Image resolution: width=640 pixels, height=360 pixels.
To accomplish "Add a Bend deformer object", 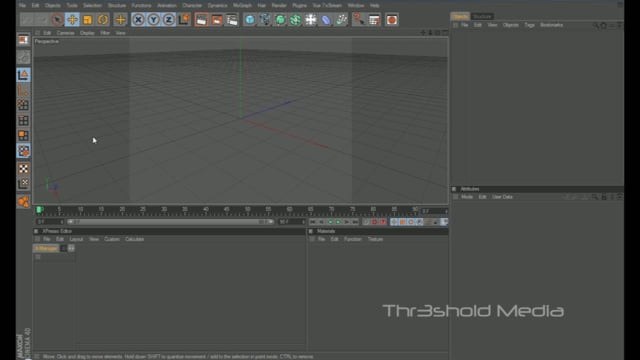I will click(326, 20).
